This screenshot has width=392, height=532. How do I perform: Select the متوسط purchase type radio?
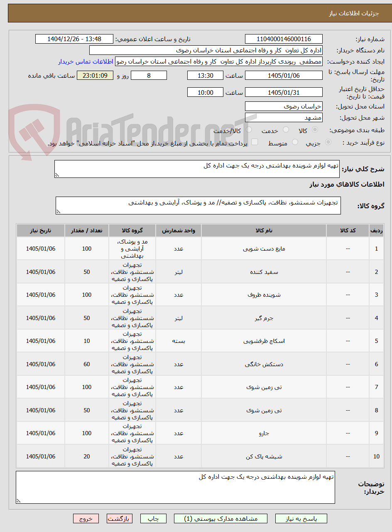295,142
